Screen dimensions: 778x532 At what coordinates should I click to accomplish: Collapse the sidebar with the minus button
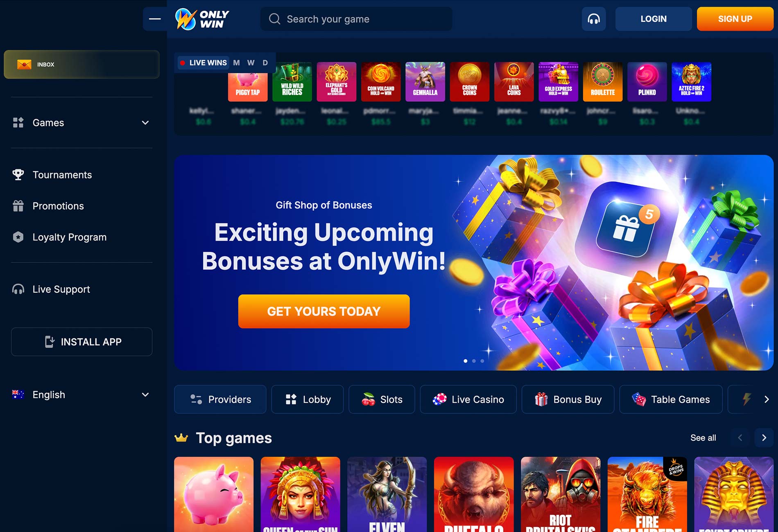point(155,19)
